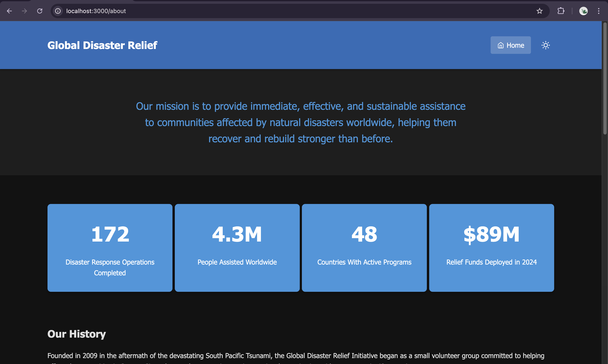
Task: Select the 172 Disaster Response Operations card
Action: tap(110, 248)
